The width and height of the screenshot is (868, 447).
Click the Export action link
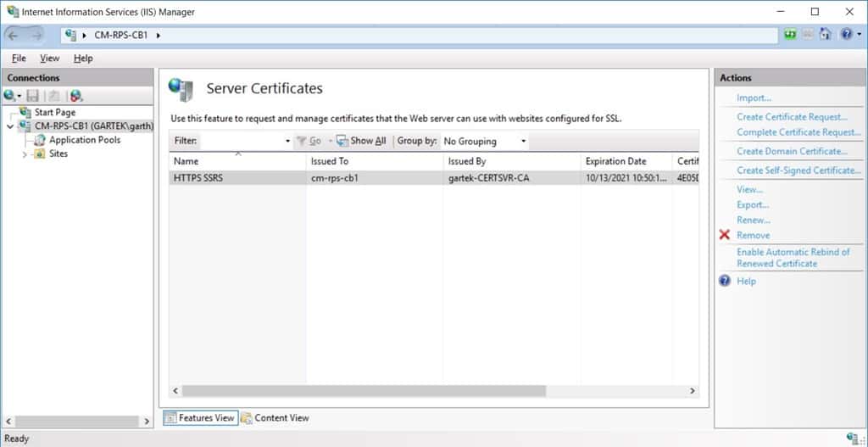[753, 205]
